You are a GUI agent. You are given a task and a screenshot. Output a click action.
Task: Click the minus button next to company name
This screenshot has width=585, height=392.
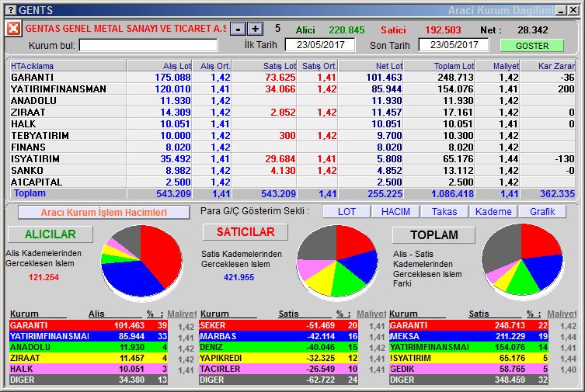(239, 29)
